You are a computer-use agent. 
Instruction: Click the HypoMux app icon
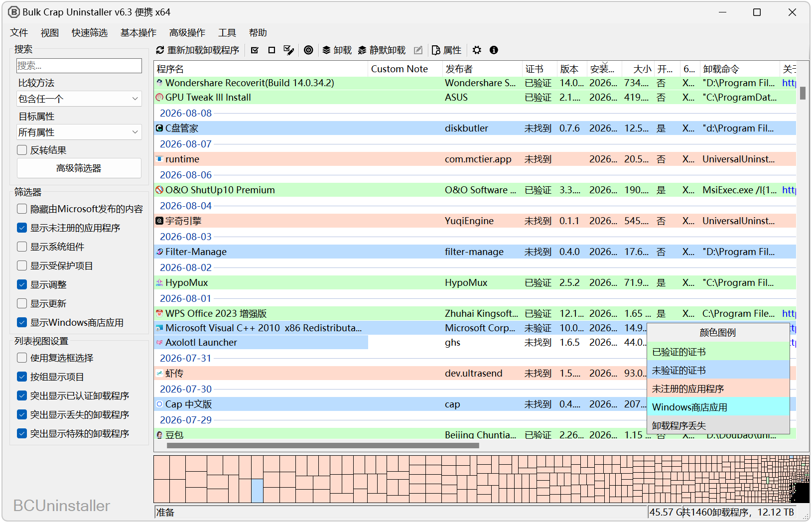(x=159, y=282)
